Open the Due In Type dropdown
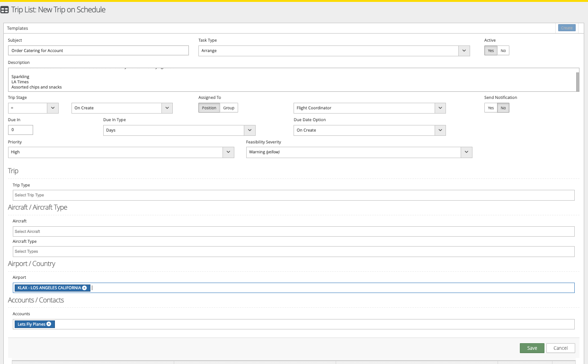 tap(249, 130)
